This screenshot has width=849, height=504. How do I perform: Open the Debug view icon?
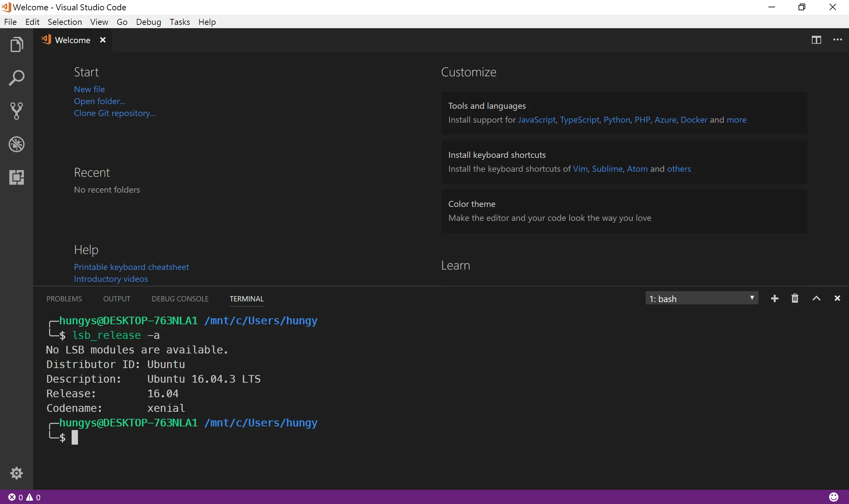coord(16,144)
